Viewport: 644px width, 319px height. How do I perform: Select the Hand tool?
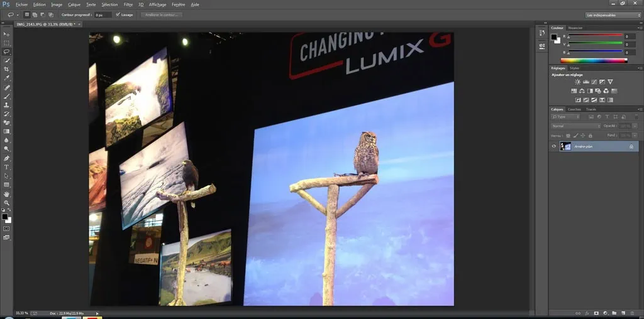tap(7, 194)
